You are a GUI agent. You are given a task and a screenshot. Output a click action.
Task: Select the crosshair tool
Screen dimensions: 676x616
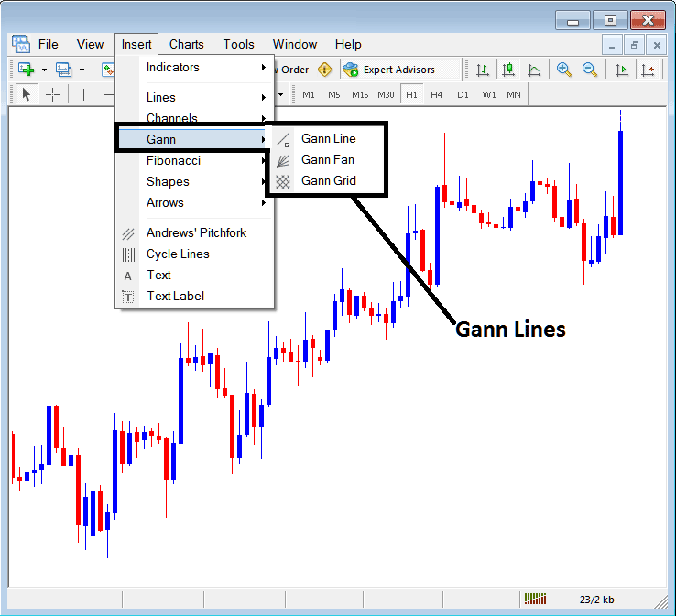tap(53, 94)
